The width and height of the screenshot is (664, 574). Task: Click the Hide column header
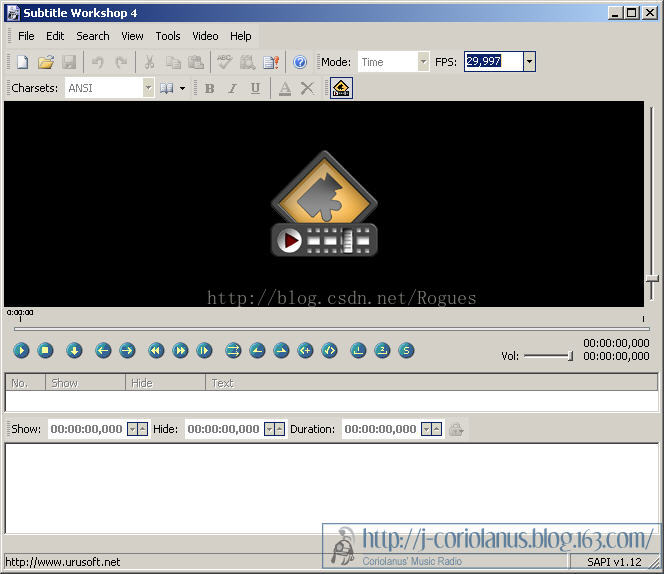165,383
